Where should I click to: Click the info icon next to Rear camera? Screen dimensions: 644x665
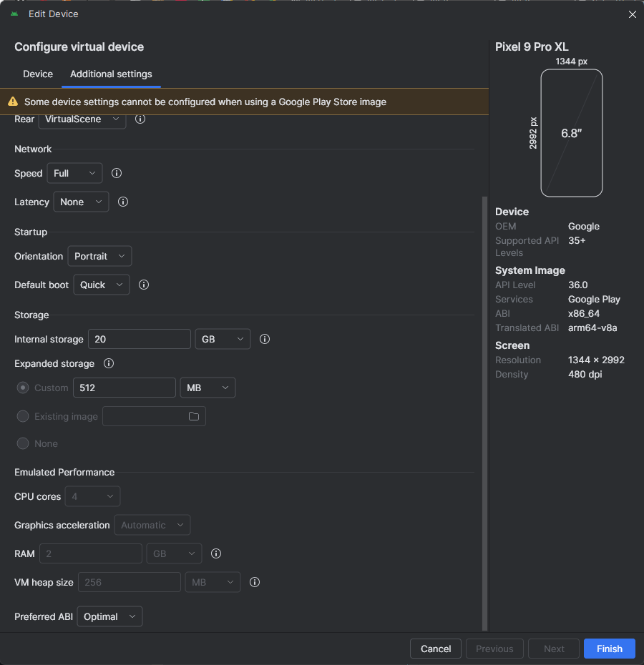pyautogui.click(x=140, y=119)
